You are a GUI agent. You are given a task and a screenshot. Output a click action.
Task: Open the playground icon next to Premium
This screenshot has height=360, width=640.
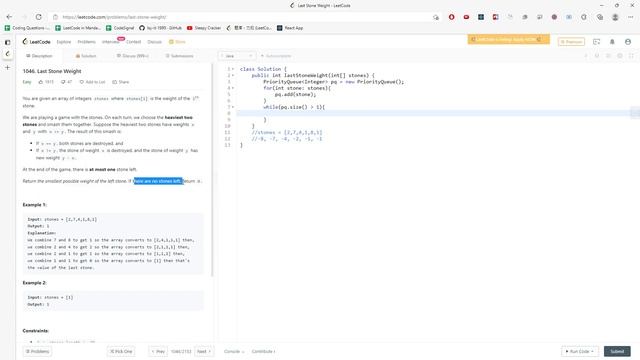(596, 42)
